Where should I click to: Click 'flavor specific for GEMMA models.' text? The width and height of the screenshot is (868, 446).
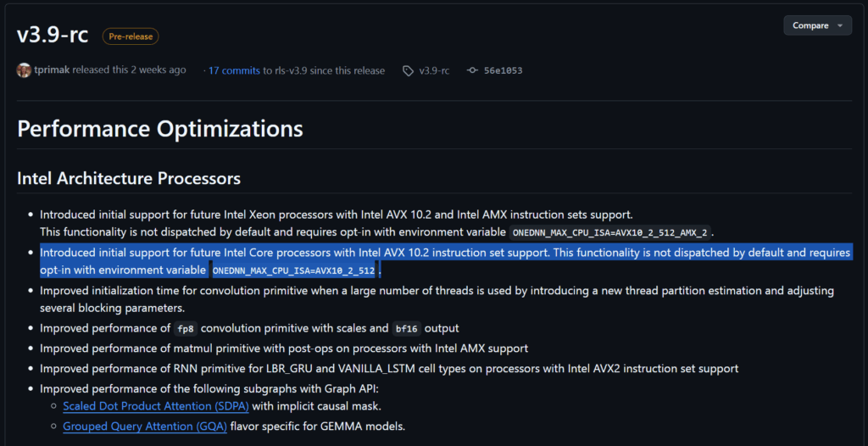point(318,426)
